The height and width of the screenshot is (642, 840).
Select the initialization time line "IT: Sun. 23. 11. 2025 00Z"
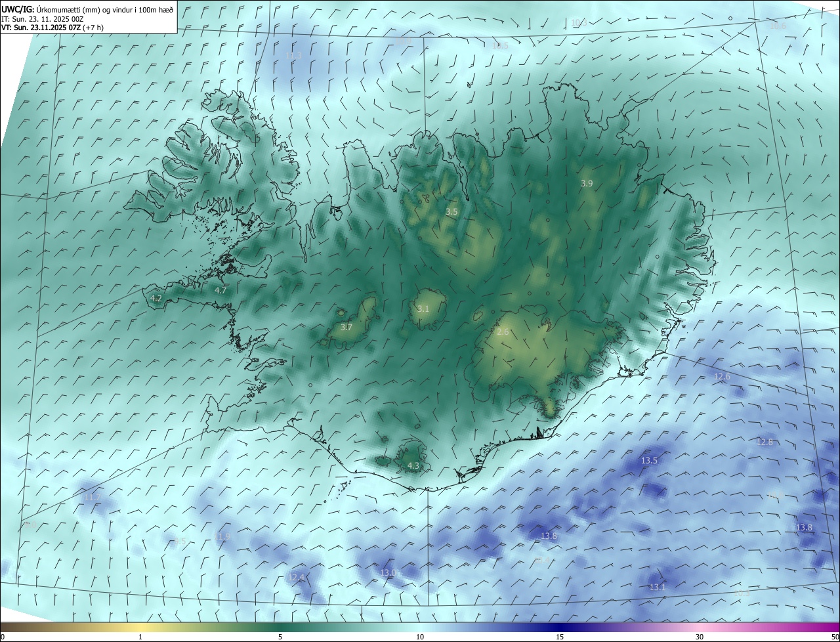(x=43, y=18)
